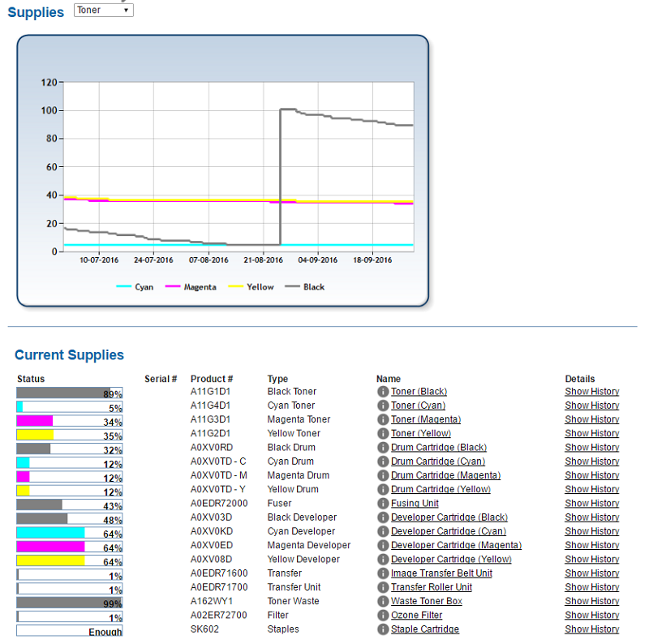Image resolution: width=649 pixels, height=644 pixels.
Task: Open the Drum Cartridge (Yellow) link
Action: pos(441,490)
